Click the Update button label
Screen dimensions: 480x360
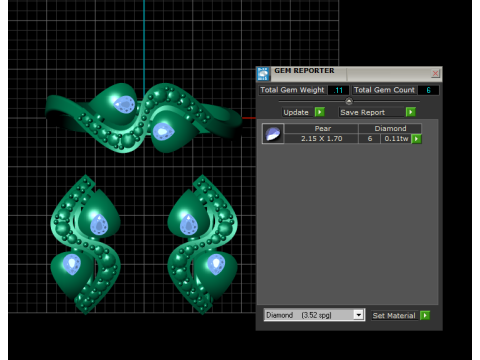click(296, 112)
